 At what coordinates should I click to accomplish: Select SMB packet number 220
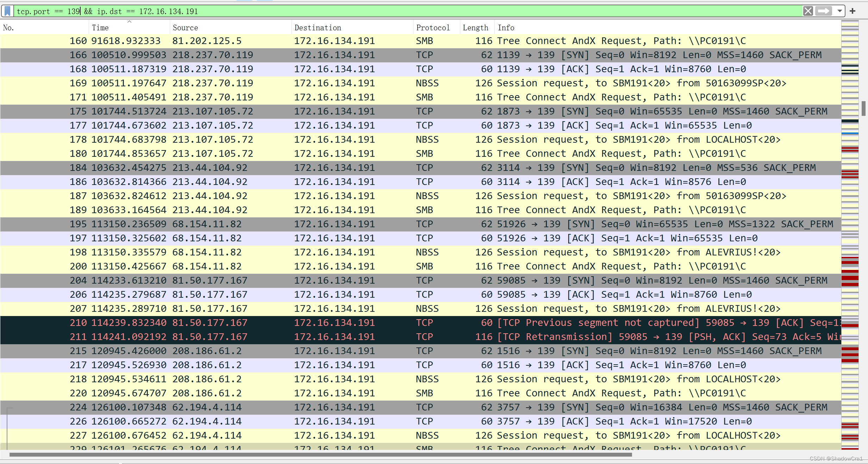420,393
